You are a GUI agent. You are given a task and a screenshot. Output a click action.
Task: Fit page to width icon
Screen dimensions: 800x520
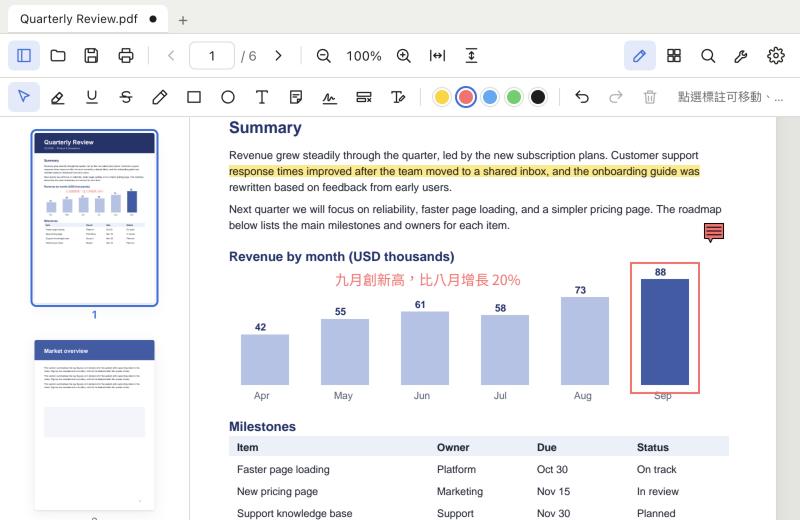437,56
